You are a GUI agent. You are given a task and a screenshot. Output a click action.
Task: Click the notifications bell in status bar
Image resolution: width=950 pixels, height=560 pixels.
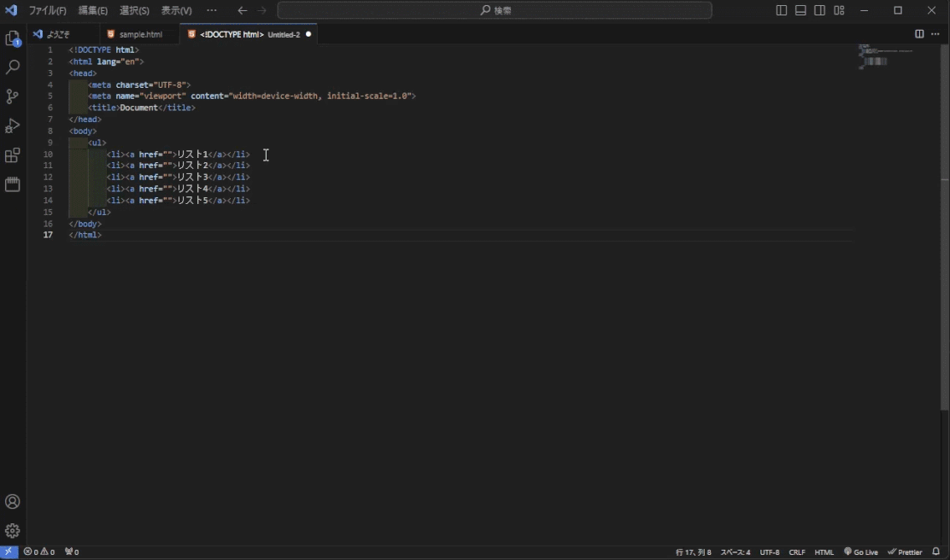pyautogui.click(x=936, y=552)
